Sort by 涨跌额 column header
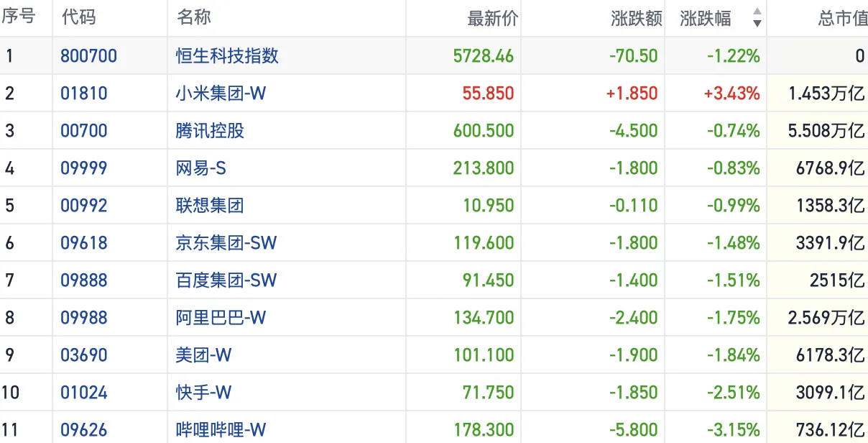The width and height of the screenshot is (868, 443). click(x=637, y=19)
